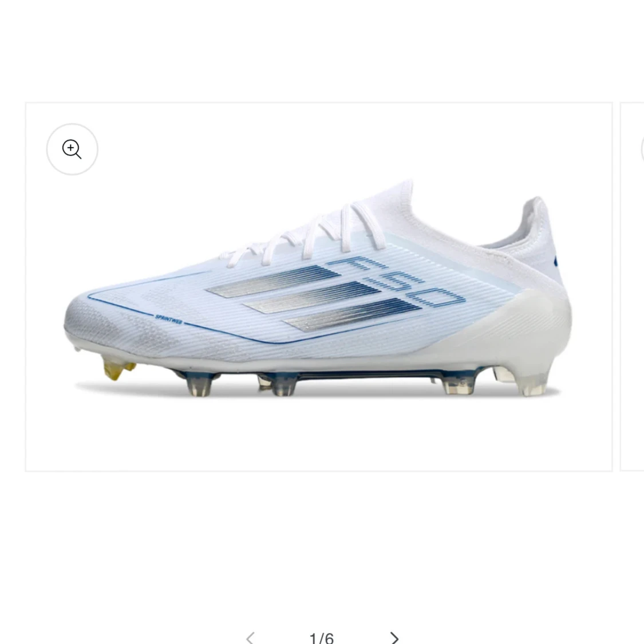This screenshot has width=644, height=644.
Task: Click the three silver stripes on the cleat
Action: click(x=314, y=298)
